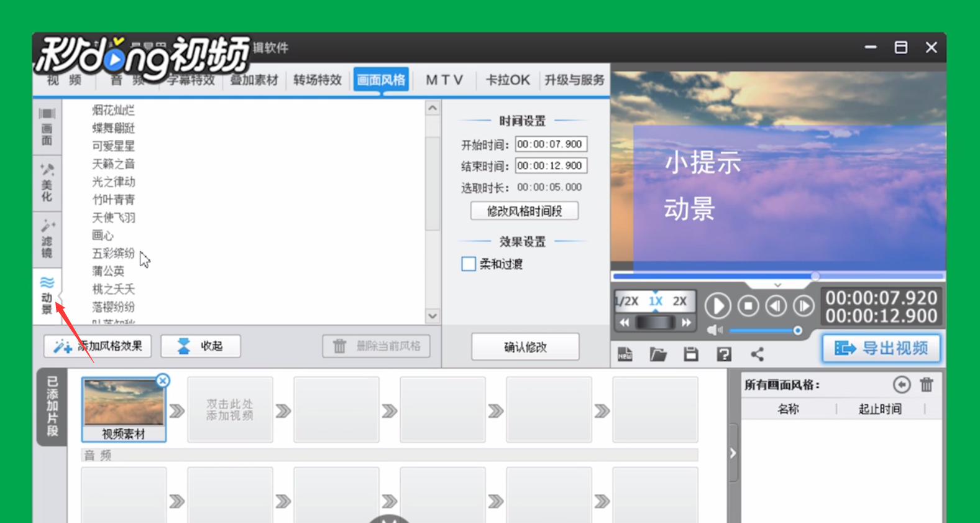Enable the 柔和过渡 checkbox
The height and width of the screenshot is (523, 980).
click(x=469, y=264)
